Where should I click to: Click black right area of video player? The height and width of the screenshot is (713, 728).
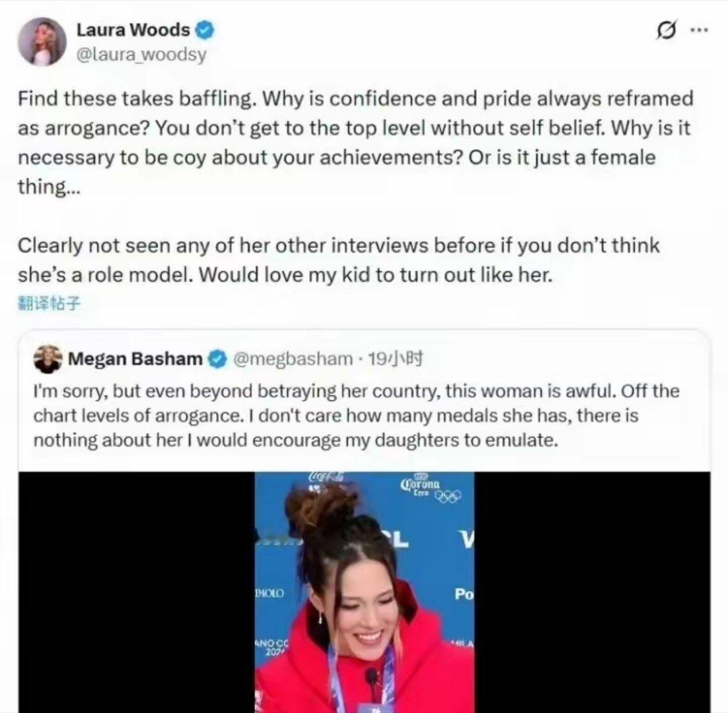pyautogui.click(x=593, y=592)
